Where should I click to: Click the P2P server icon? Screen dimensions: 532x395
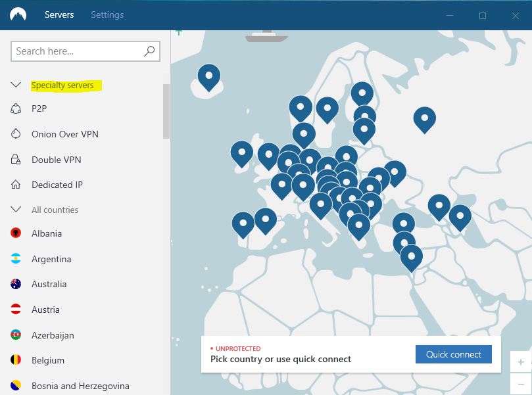tap(16, 108)
